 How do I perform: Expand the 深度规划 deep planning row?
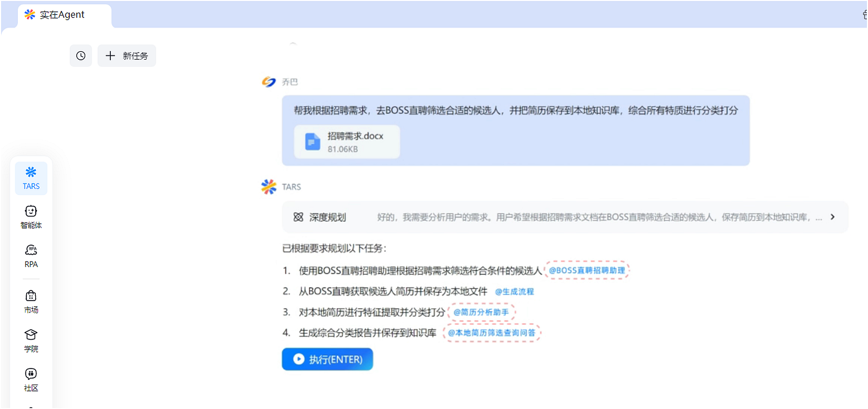tap(565, 217)
